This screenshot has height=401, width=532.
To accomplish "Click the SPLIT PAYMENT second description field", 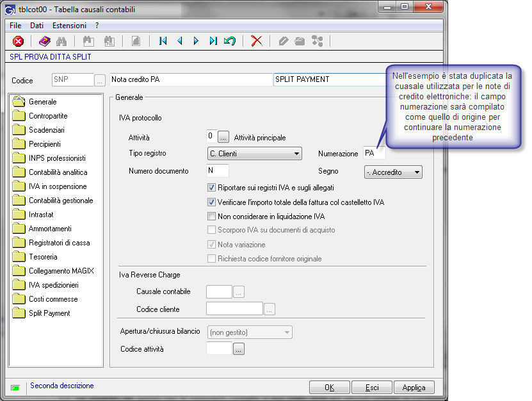I will [x=330, y=79].
